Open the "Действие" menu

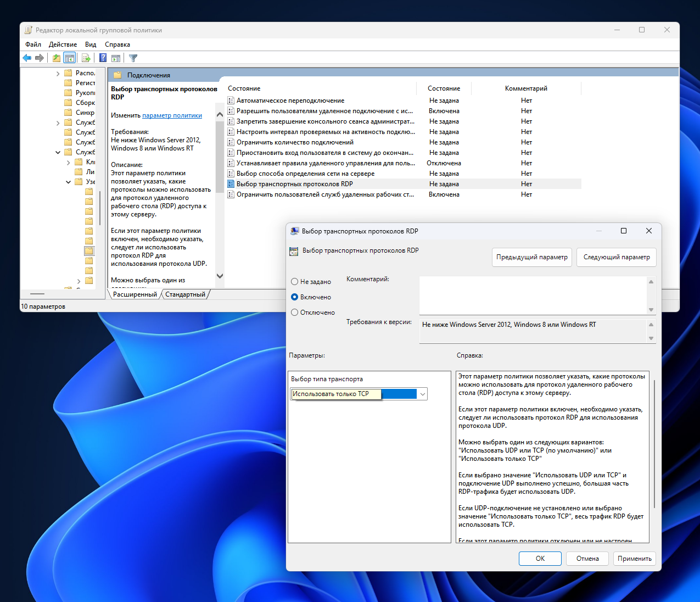(63, 44)
